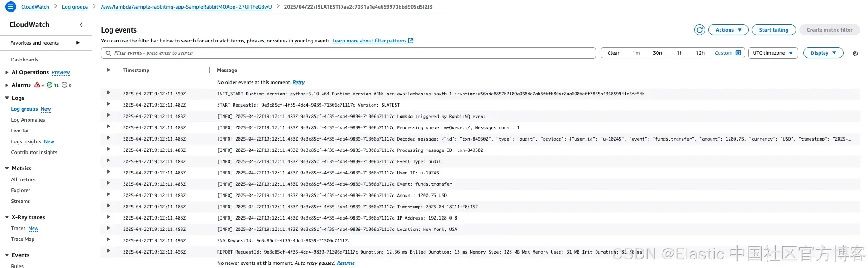The height and width of the screenshot is (268, 868).
Task: Open the sample-rabbitmq-app log group breadcrumb
Action: pyautogui.click(x=186, y=7)
